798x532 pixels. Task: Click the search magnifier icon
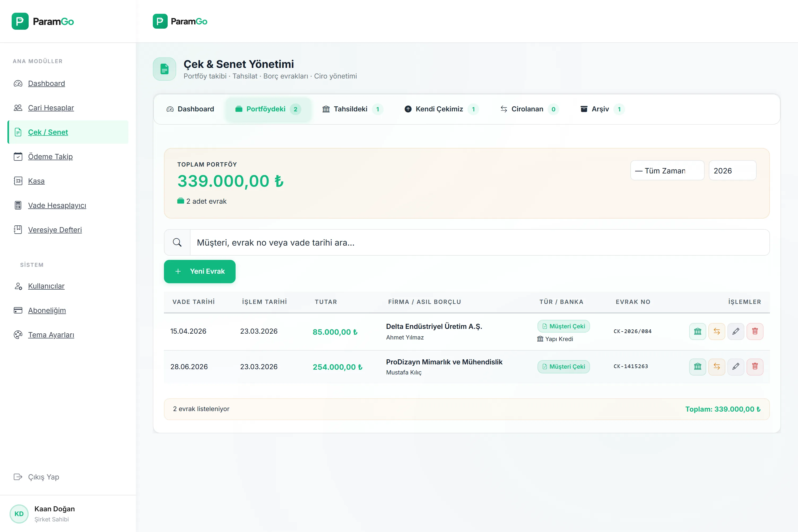click(x=177, y=242)
